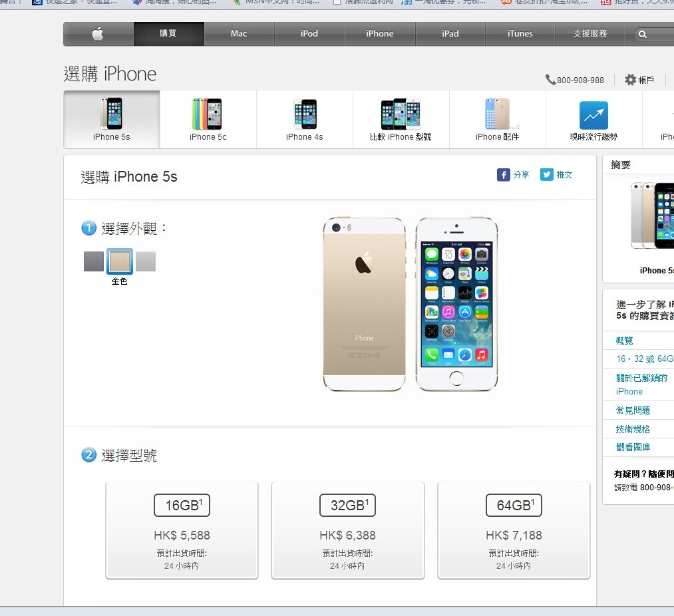Open the 常見問題 FAQ link

[x=633, y=410]
